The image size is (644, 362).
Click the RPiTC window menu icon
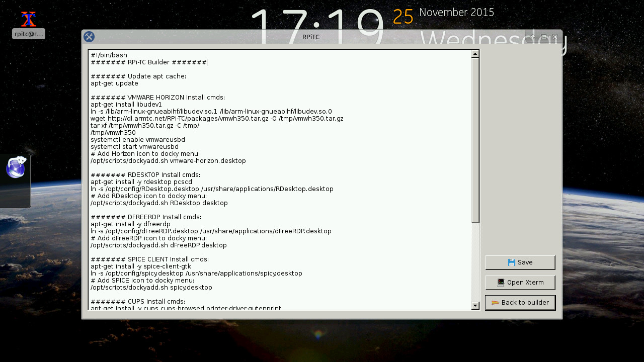click(x=89, y=37)
